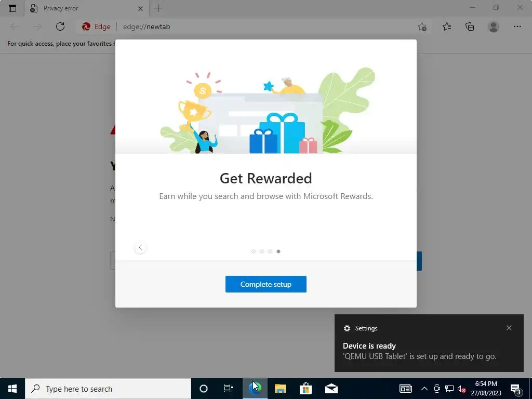Select the first carousel page dot

[x=254, y=251]
